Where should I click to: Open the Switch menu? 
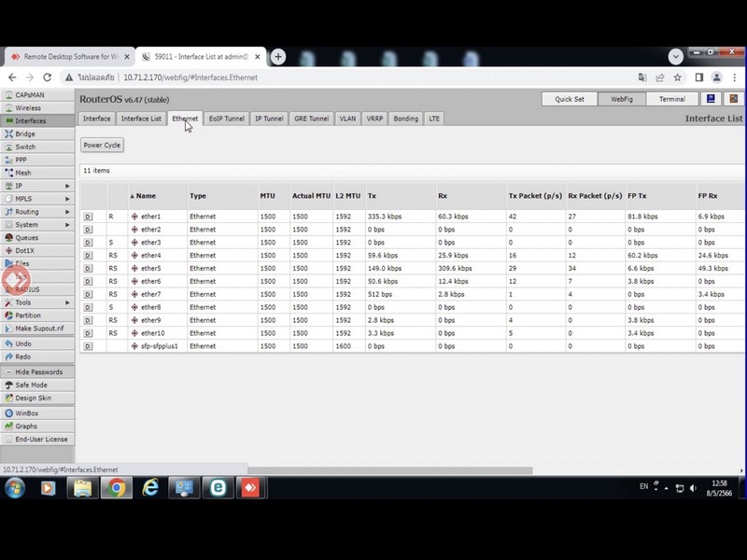(x=37, y=147)
